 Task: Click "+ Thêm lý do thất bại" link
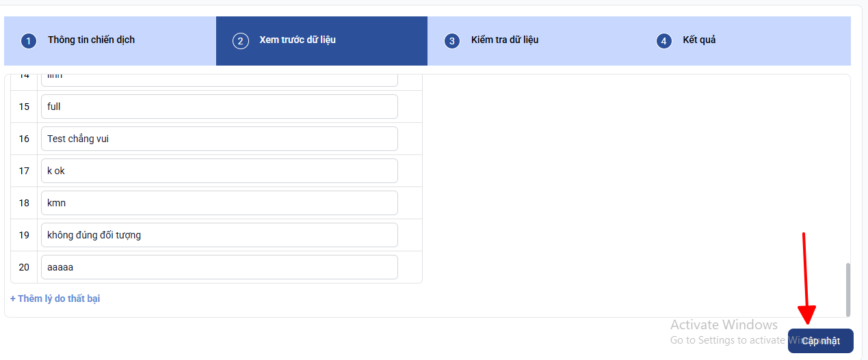click(x=55, y=299)
